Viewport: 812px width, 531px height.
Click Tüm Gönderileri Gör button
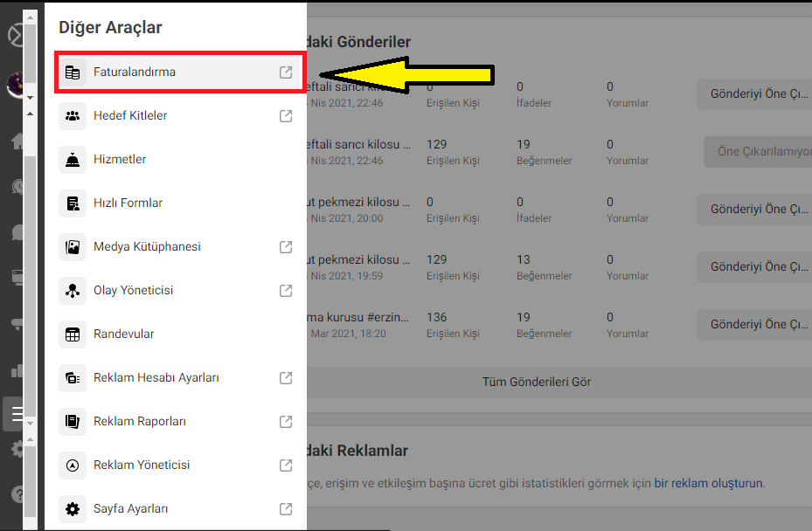pos(537,382)
